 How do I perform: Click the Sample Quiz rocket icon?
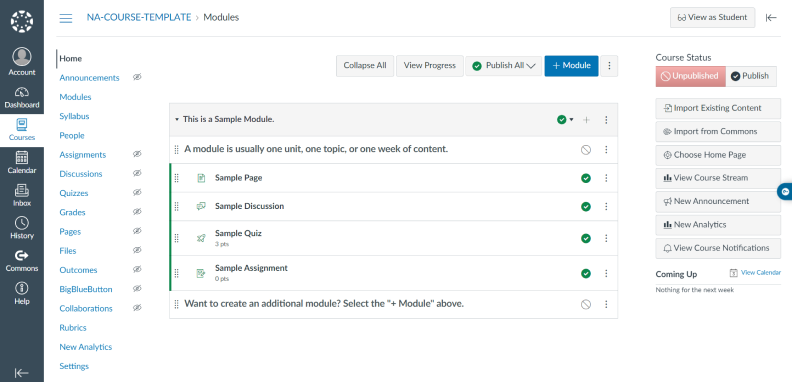[x=201, y=238]
